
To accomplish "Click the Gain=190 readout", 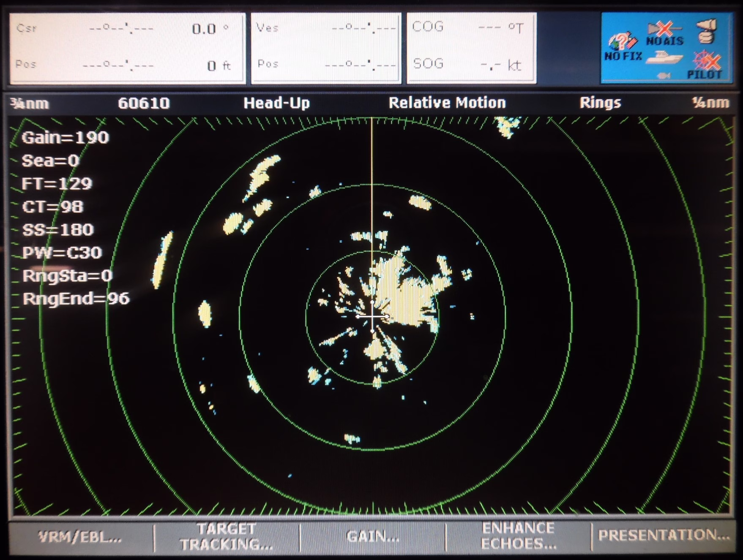I will (x=65, y=138).
